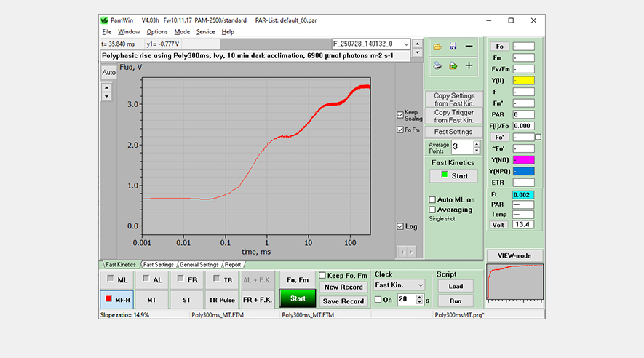The image size is (644, 358).
Task: Click the Load script button
Action: click(456, 286)
